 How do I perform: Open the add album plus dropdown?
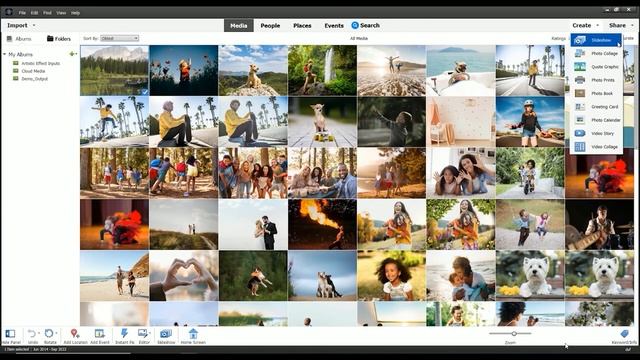(73, 54)
